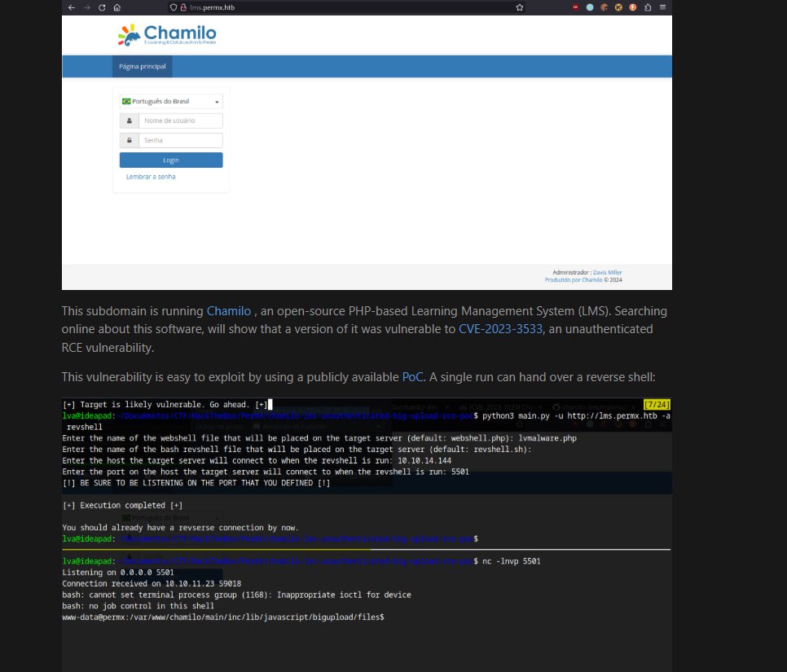Click the 'python3 main.py -u' command text
The image size is (787, 672).
coord(524,416)
